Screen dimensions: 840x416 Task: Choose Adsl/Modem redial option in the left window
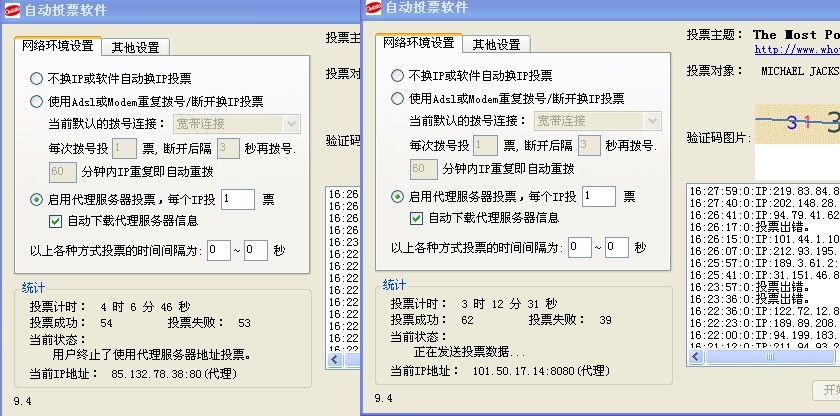point(37,101)
